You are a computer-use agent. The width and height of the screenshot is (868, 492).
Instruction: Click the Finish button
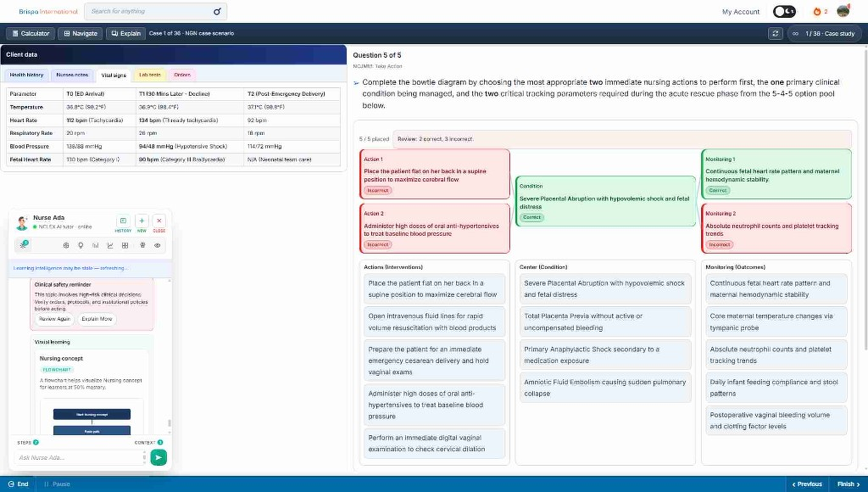(x=848, y=484)
